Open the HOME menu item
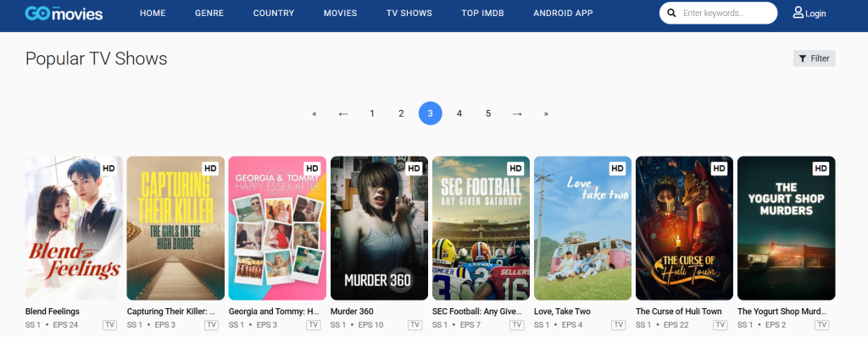The image size is (868, 337). 153,14
